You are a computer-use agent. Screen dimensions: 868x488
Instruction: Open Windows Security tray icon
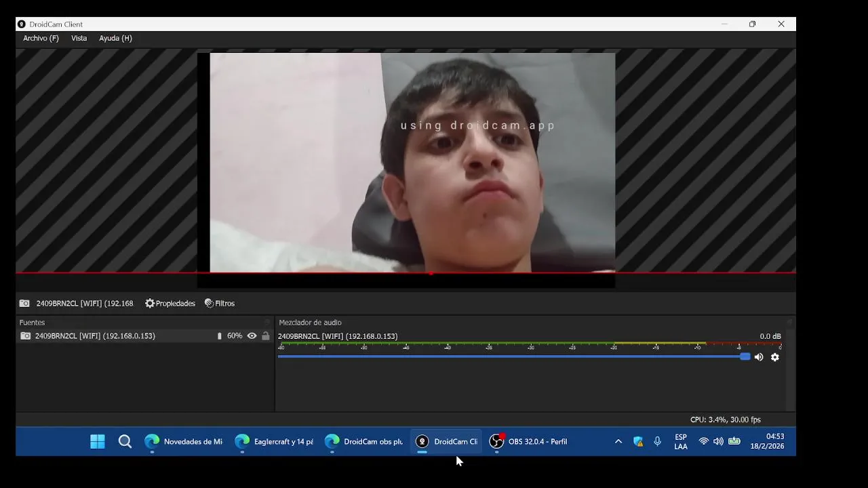coord(638,442)
